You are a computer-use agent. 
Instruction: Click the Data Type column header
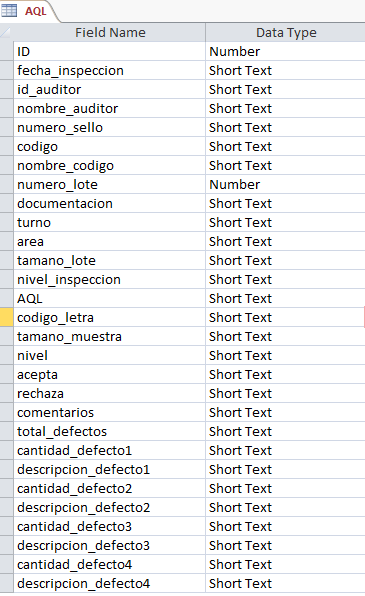pos(286,32)
